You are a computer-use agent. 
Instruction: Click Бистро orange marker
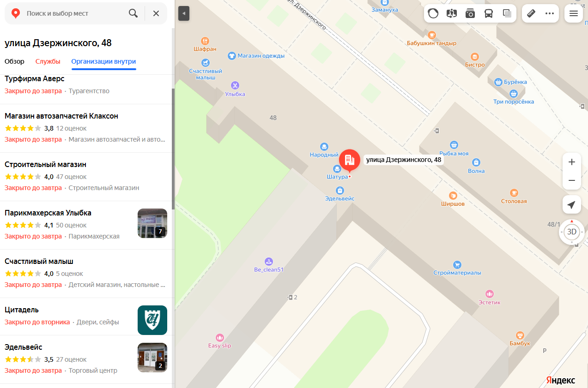tap(475, 56)
